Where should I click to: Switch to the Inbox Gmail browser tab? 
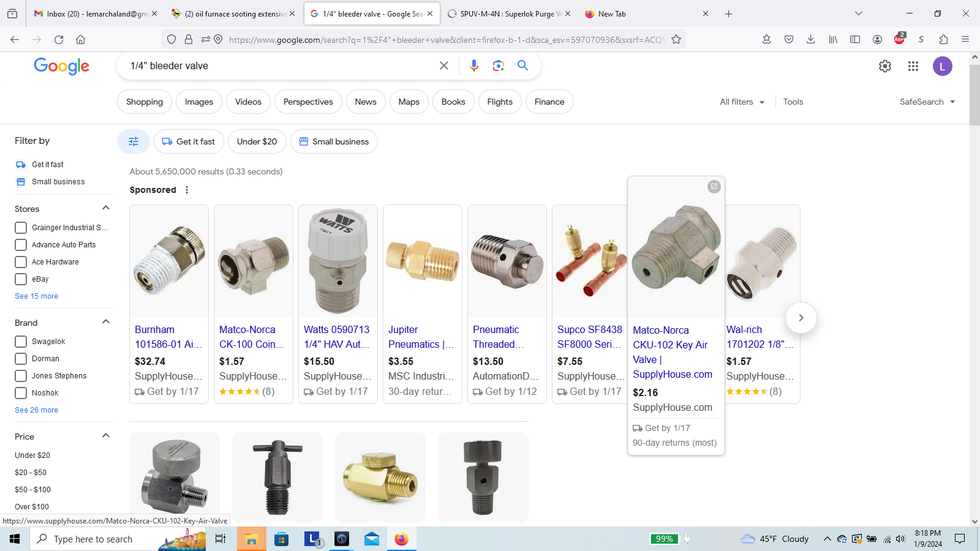click(x=95, y=13)
